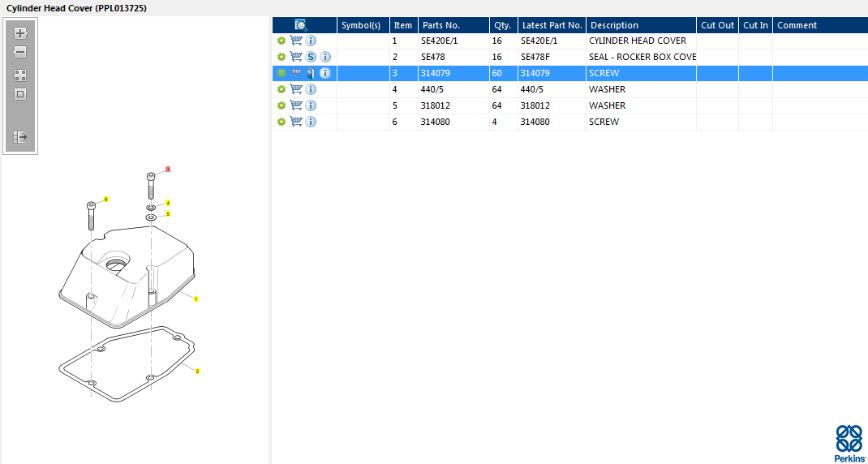Click the zoom in plus icon

point(20,33)
